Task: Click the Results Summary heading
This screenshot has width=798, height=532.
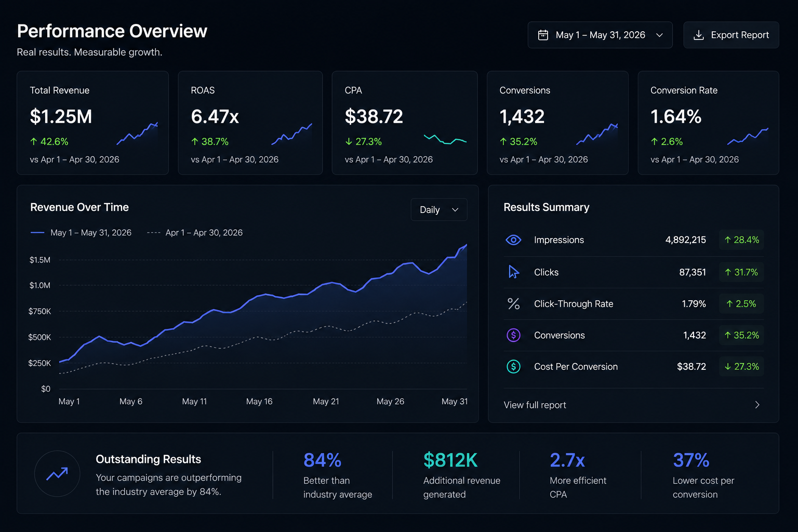Action: coord(547,207)
